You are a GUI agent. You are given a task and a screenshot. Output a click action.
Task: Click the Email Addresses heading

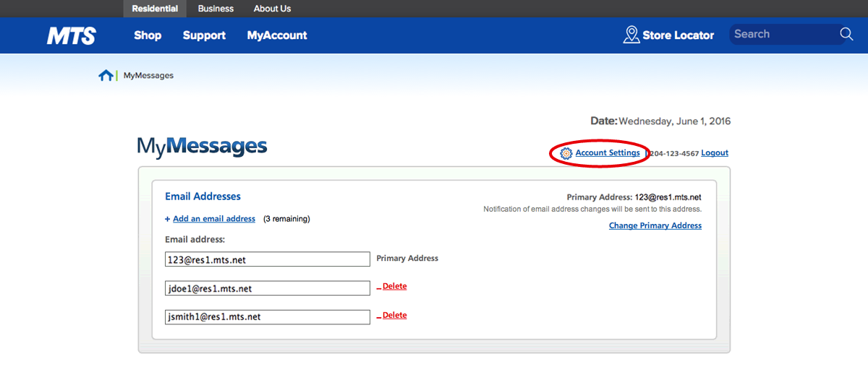(x=203, y=197)
